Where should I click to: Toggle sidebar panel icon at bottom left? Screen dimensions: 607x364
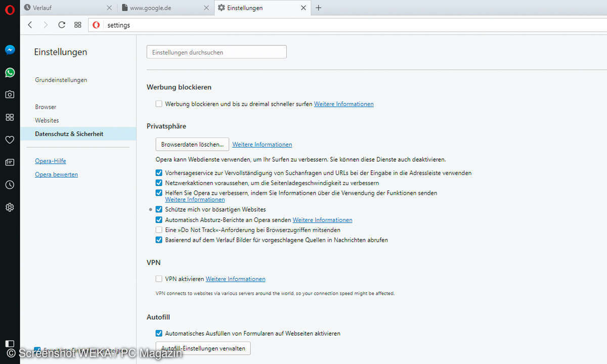(x=10, y=344)
